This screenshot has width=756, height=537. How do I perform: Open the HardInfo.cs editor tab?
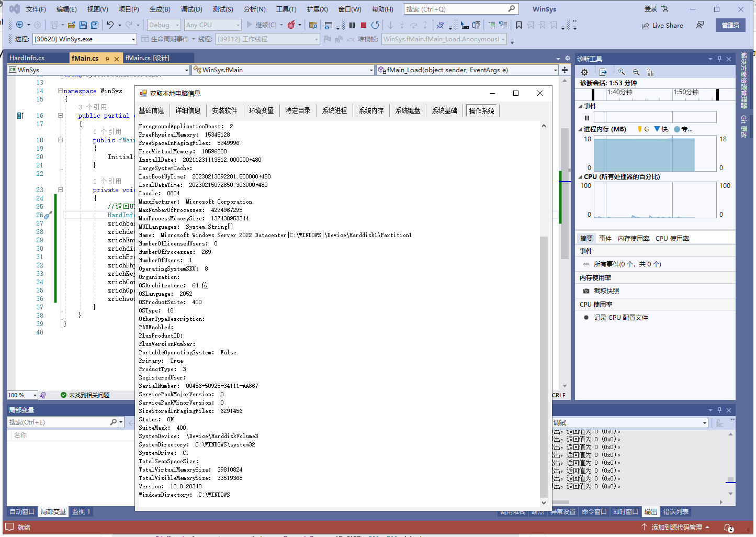point(27,58)
